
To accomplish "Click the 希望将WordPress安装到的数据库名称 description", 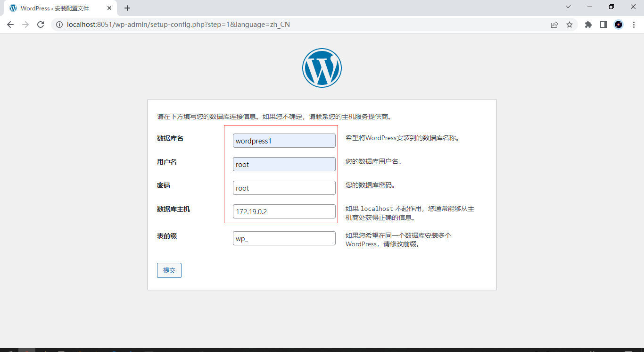I will (402, 138).
